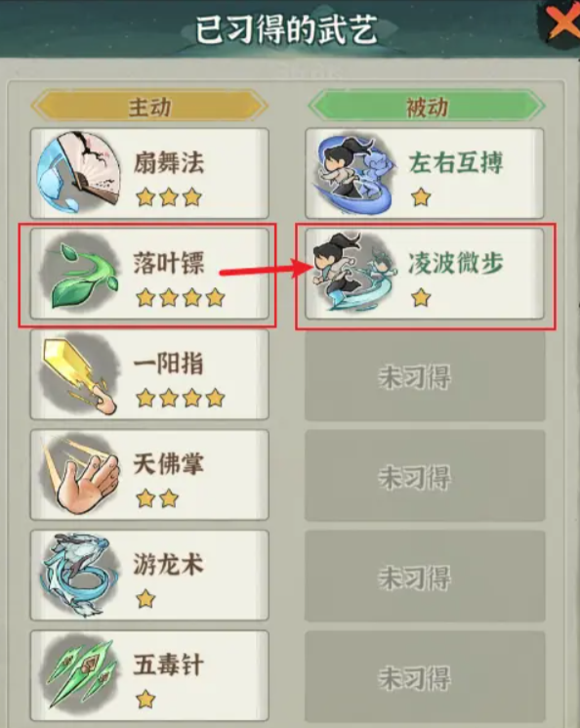This screenshot has width=580, height=728.
Task: Click the 落叶镖 skill name text
Action: click(x=168, y=263)
